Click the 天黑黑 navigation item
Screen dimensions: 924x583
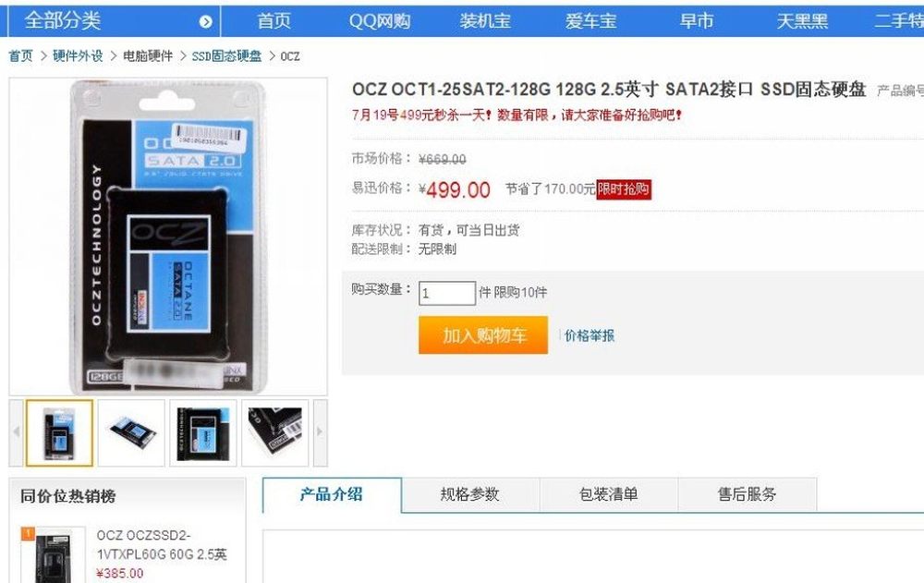point(802,21)
